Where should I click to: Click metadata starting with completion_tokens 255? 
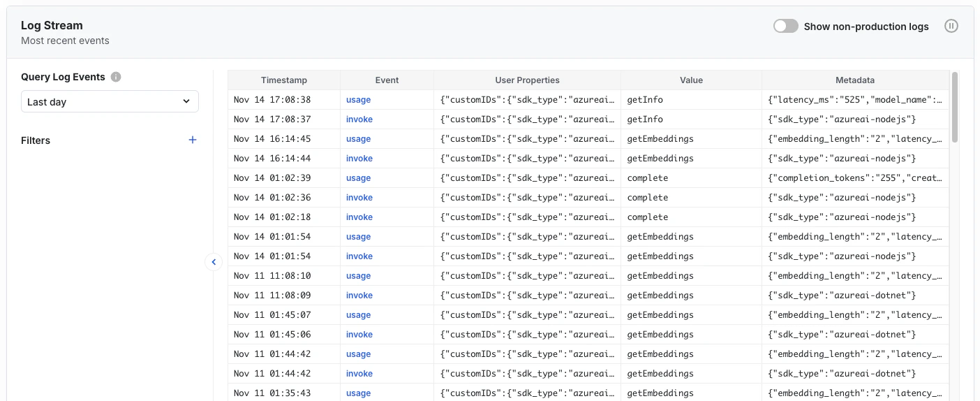[855, 178]
